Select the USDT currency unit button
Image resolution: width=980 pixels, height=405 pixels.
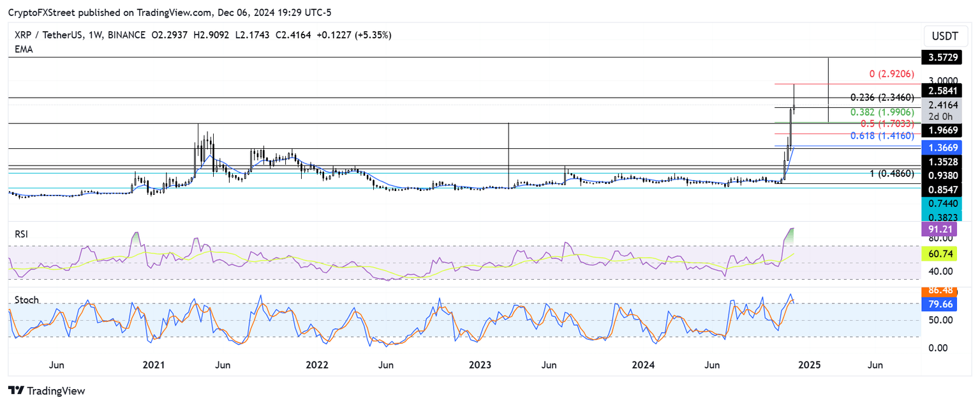click(x=945, y=36)
